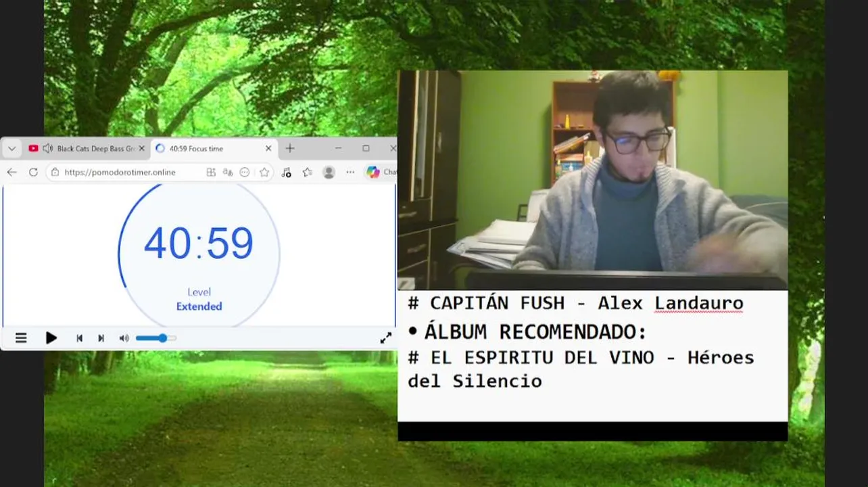The image size is (868, 487).
Task: Click the 40:59 countdown display
Action: pyautogui.click(x=199, y=243)
